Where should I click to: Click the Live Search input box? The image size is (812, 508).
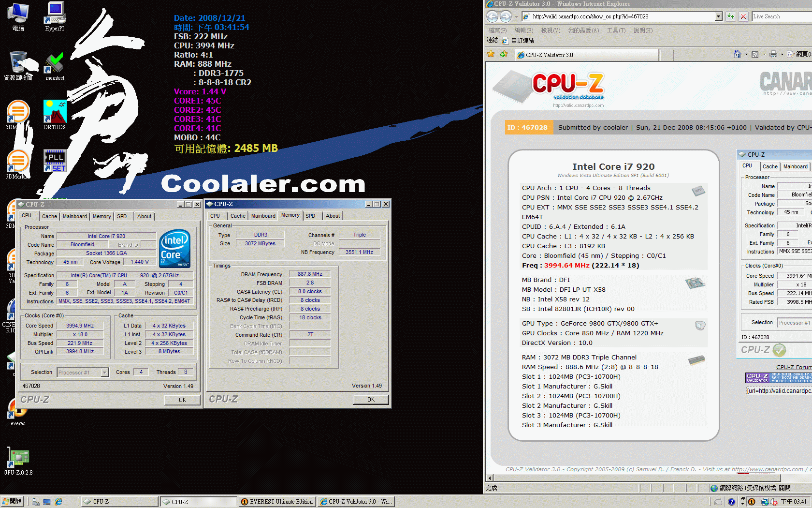[782, 16]
